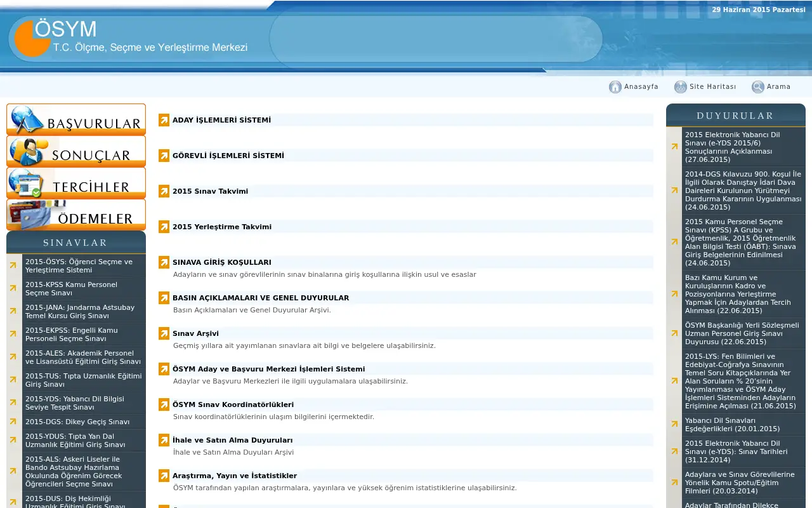Open the Arama search link

pyautogui.click(x=778, y=87)
